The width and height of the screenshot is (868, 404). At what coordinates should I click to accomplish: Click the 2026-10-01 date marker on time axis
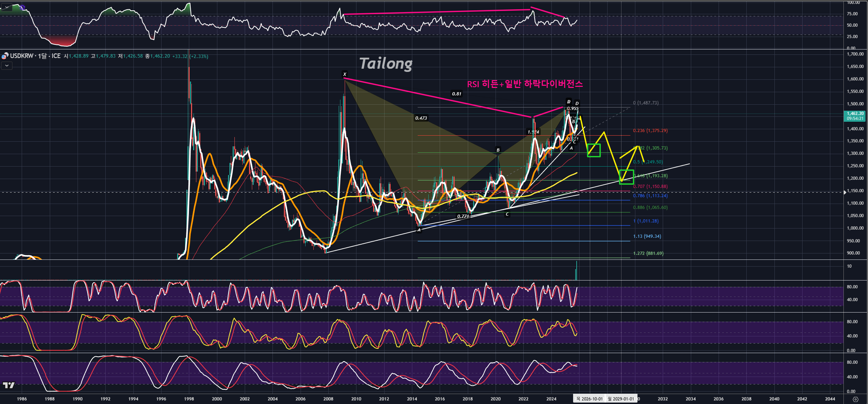(589, 399)
